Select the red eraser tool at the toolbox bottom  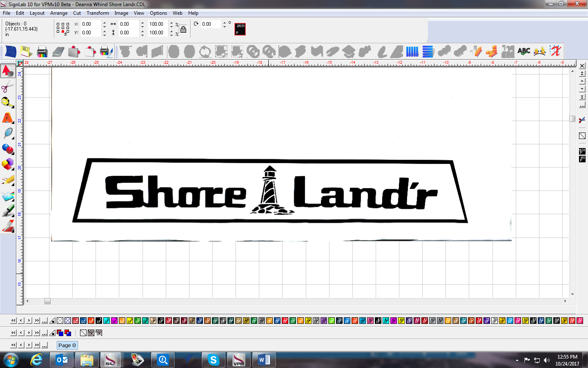coord(7,227)
